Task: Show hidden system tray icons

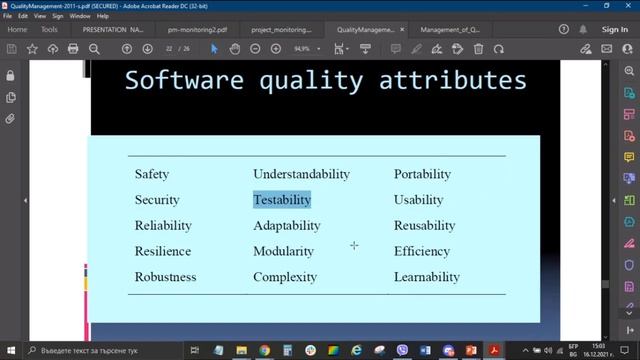Action: click(525, 351)
